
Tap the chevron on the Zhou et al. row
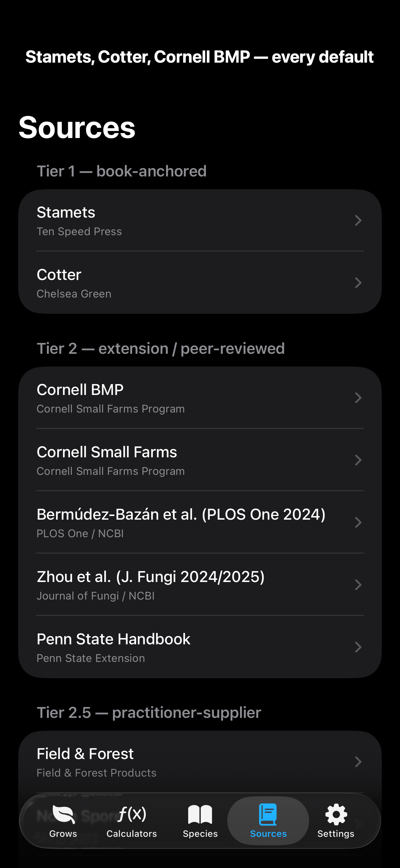pos(358,585)
